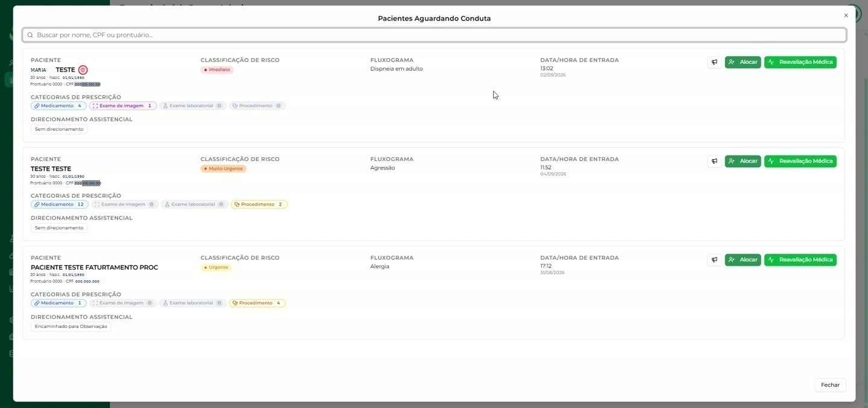The image size is (868, 408).
Task: Click Sem direcionamento tag for TESTE TESTE
Action: pos(59,228)
